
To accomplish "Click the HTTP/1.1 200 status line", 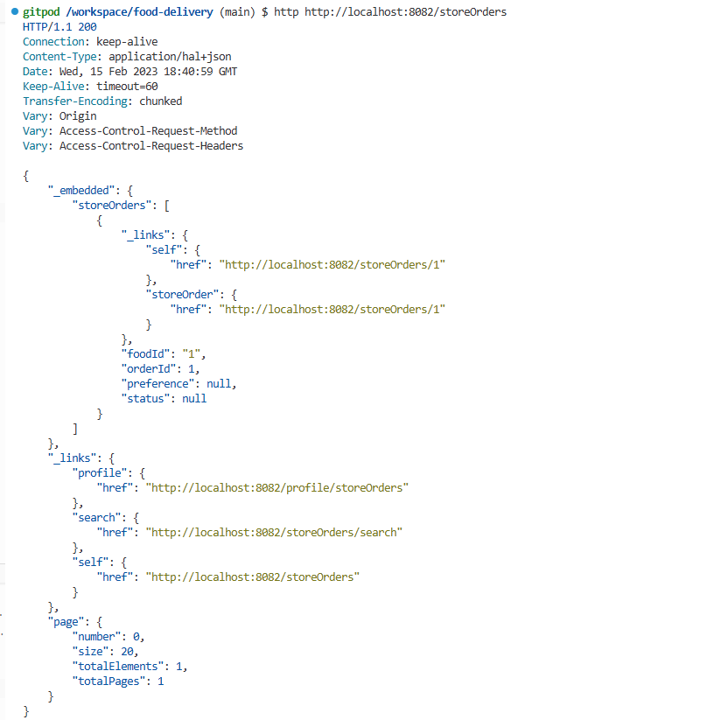I will click(59, 27).
